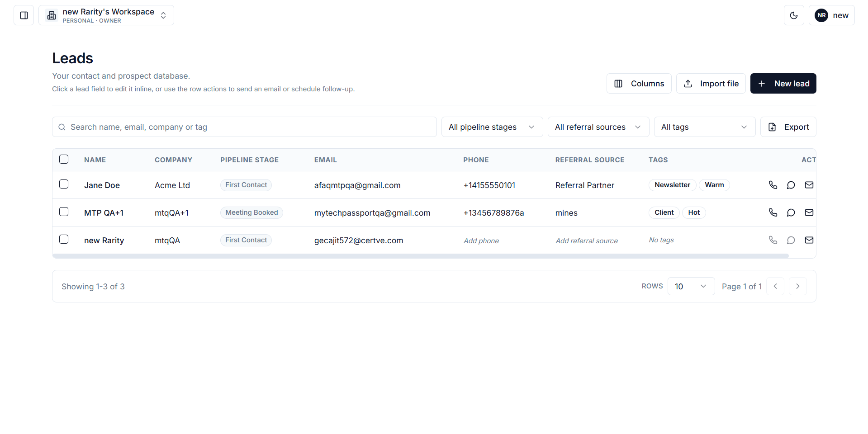868x434 pixels.
Task: Click the EMAIL column header
Action: coord(326,160)
